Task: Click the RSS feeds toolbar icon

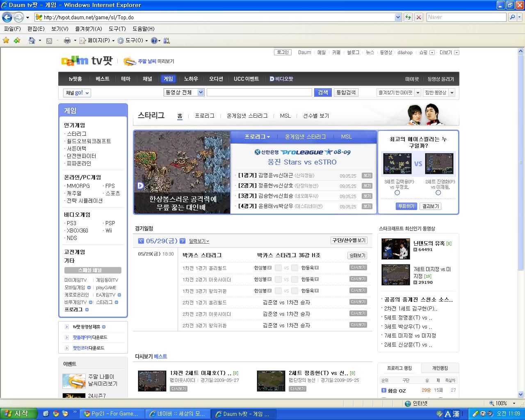Action: 49,41
